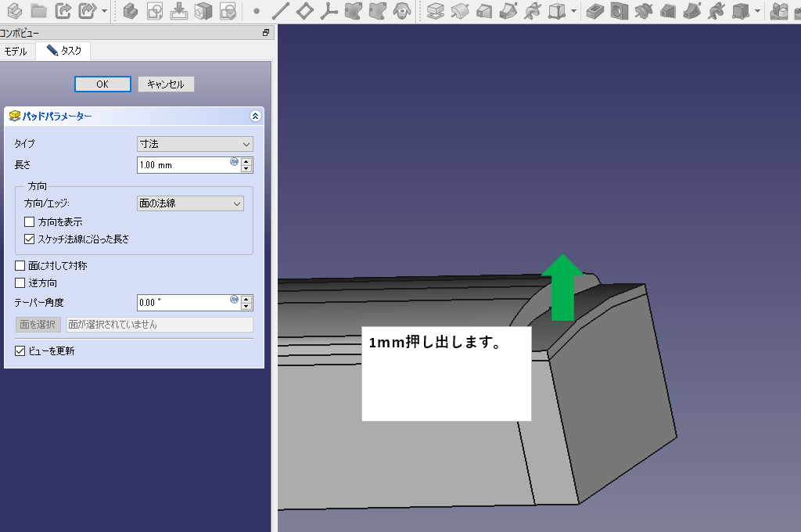Select the datum line tool
Image resolution: width=801 pixels, height=532 pixels.
(x=281, y=11)
